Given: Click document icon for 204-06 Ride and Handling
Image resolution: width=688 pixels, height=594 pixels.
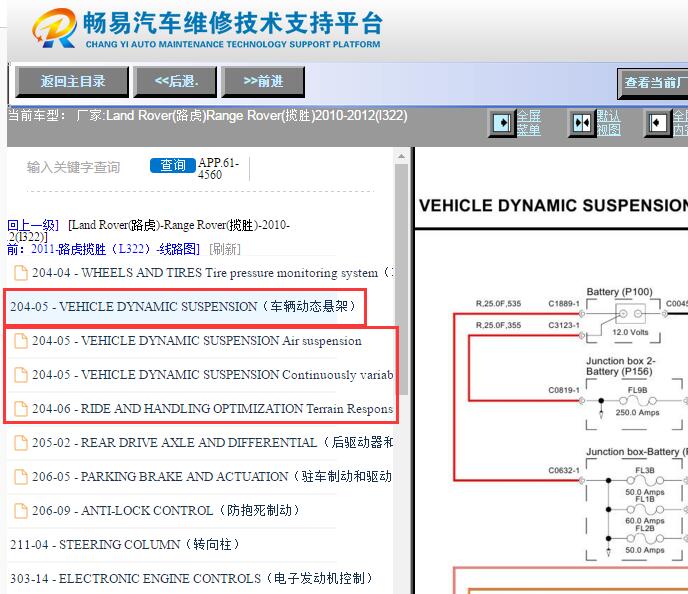Looking at the screenshot, I should pyautogui.click(x=21, y=408).
